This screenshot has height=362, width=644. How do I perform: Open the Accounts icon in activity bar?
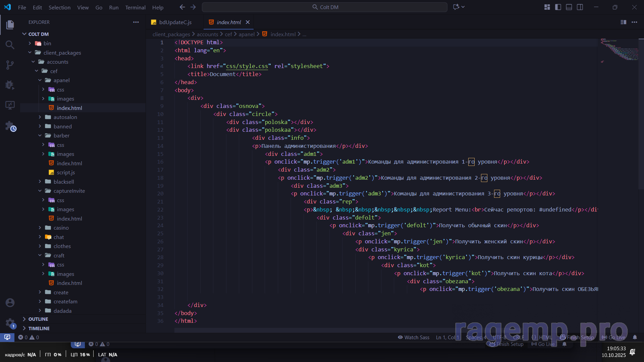(x=10, y=303)
